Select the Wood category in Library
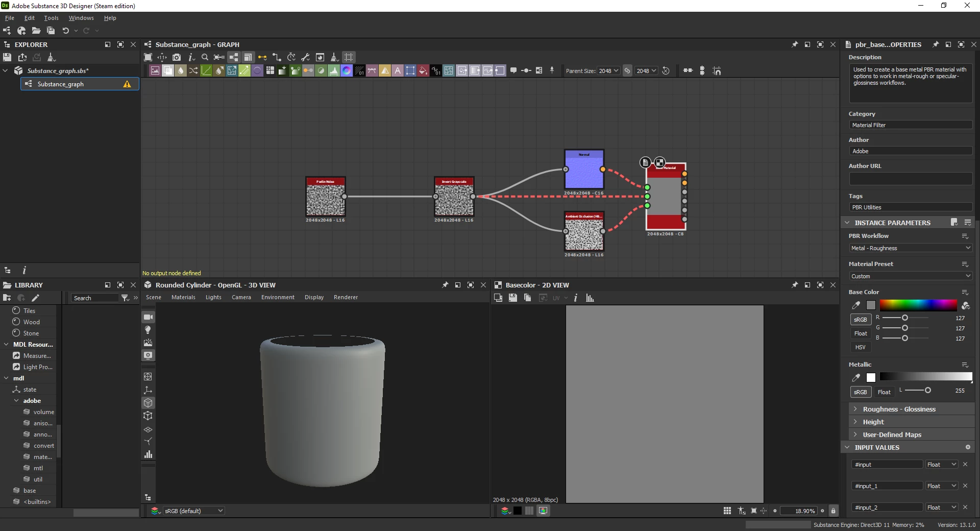The image size is (980, 531). click(x=31, y=322)
